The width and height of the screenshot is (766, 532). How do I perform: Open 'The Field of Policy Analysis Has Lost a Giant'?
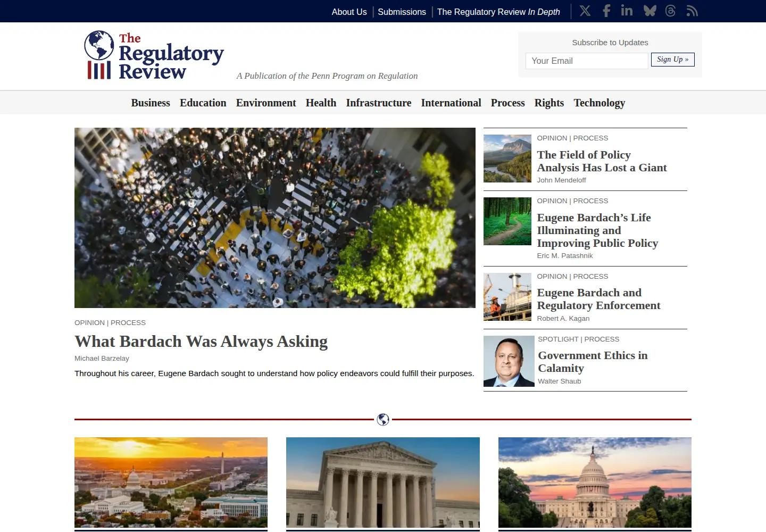pos(602,161)
